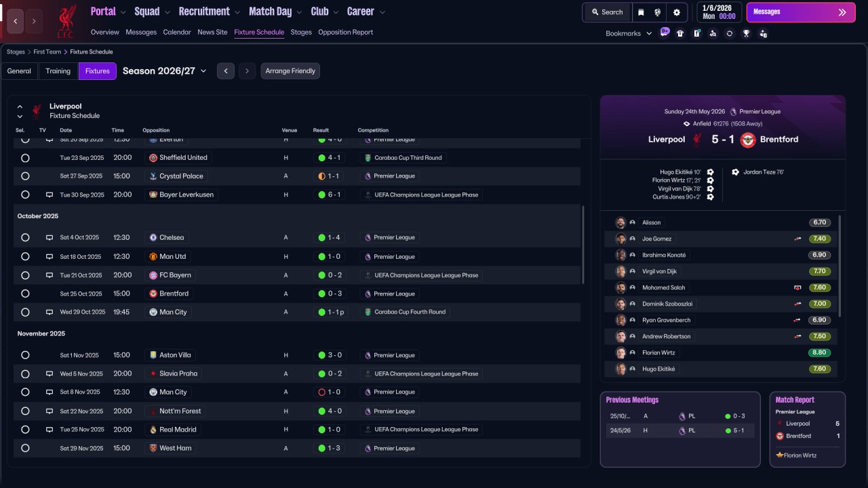Open the settings gear icon
The width and height of the screenshot is (868, 488).
point(676,12)
